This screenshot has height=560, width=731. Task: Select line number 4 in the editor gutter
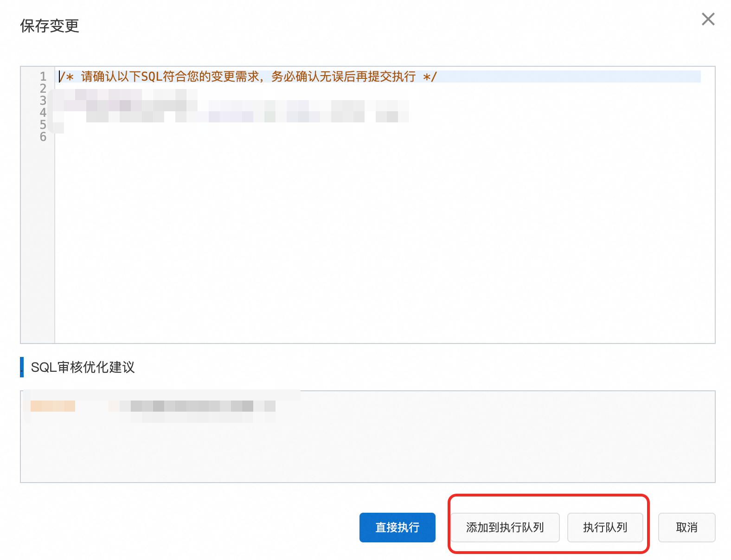point(43,113)
